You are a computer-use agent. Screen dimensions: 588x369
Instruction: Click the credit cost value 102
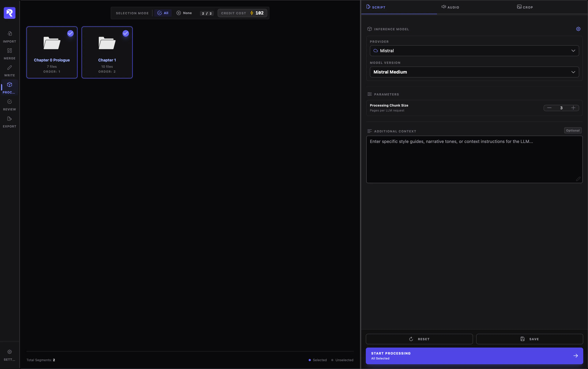click(x=259, y=13)
